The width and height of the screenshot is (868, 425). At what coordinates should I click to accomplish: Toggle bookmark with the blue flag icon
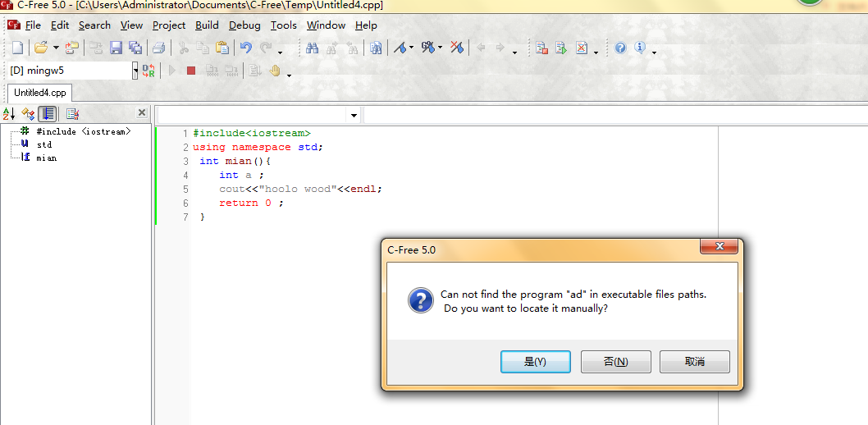(x=400, y=48)
